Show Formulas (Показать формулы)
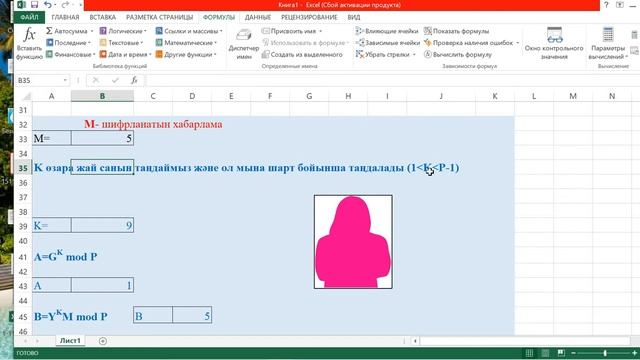Viewport: 640px width, 360px height. pyautogui.click(x=456, y=31)
